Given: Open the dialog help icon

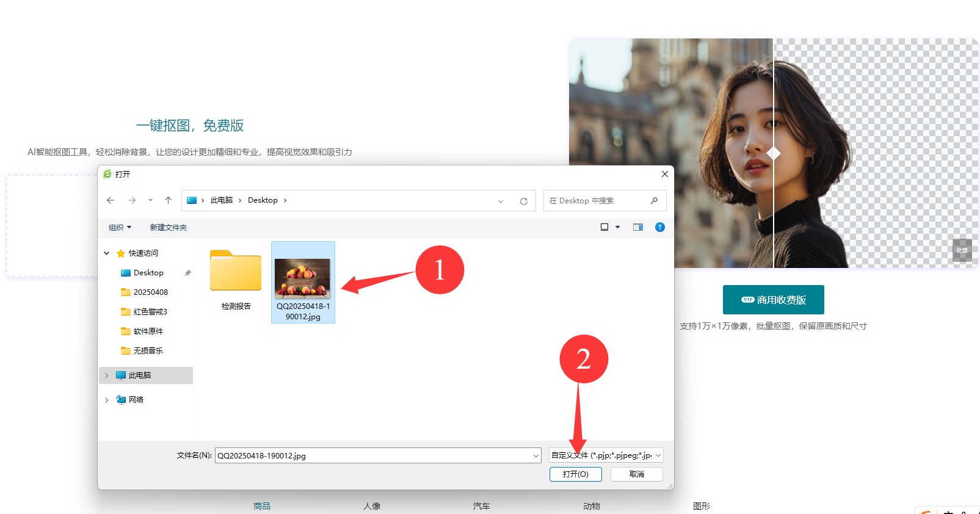Looking at the screenshot, I should pos(659,227).
